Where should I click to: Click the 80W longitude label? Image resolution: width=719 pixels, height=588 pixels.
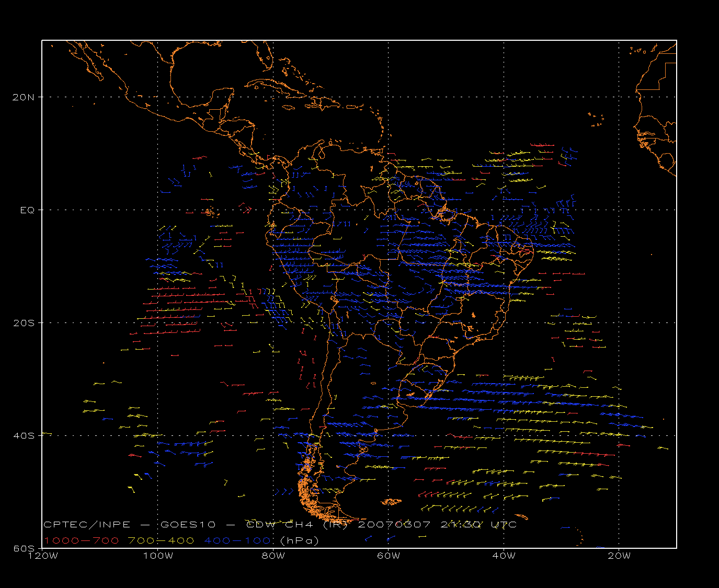coord(273,556)
